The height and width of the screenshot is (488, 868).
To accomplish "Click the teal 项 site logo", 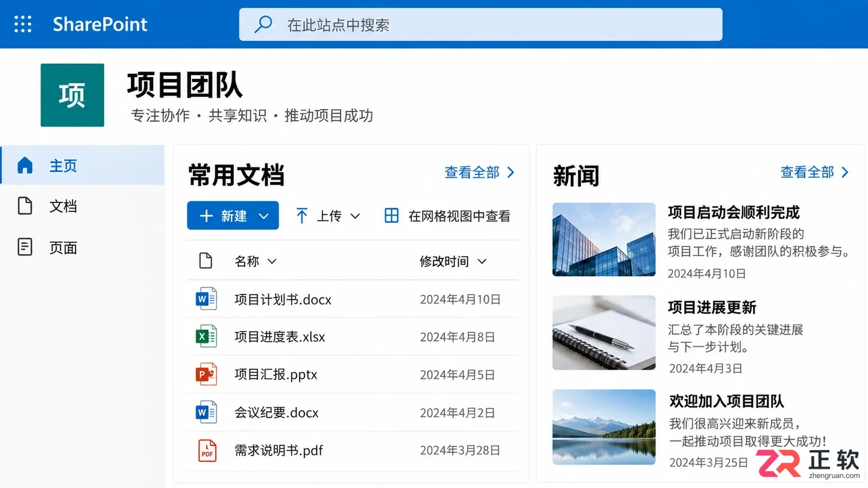I will coord(72,95).
